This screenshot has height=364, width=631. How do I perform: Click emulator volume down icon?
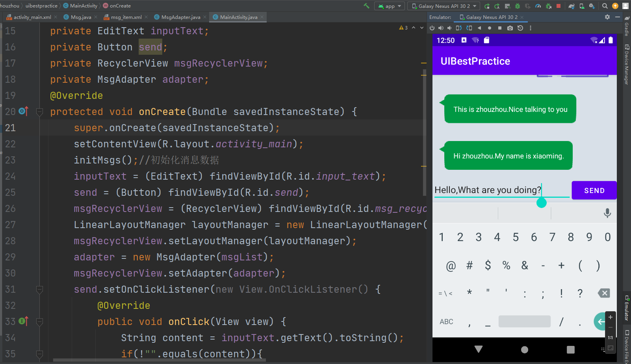click(449, 28)
